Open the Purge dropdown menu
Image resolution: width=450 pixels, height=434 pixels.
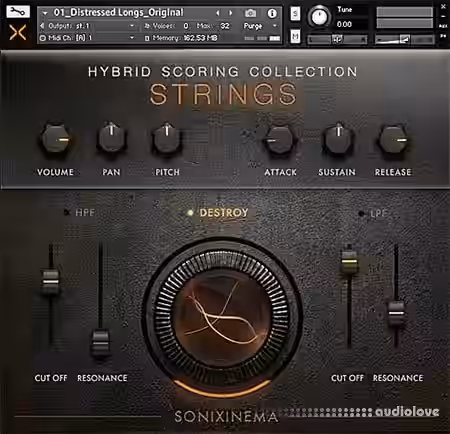[x=260, y=26]
